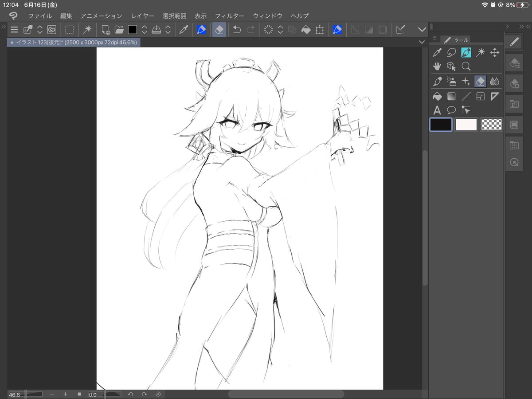
Task: Click the dotted rectangle selection command icon
Action: click(69, 30)
